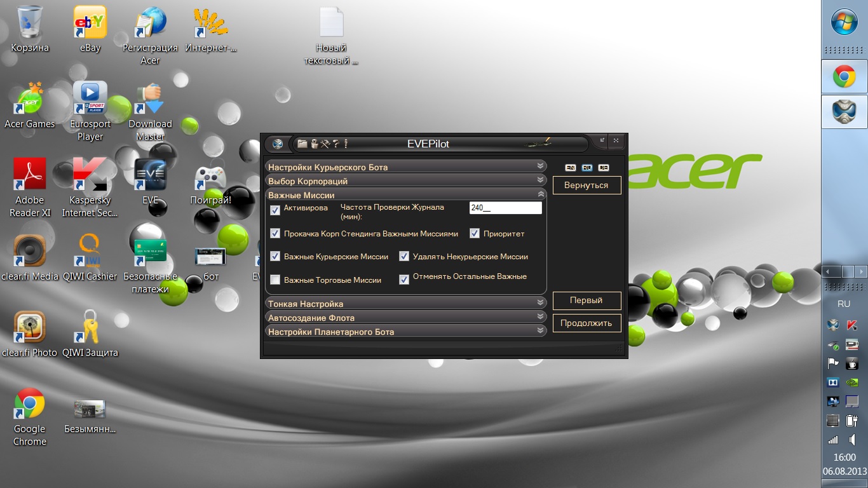
Task: Click the EVEPilot title text
Action: coord(428,144)
